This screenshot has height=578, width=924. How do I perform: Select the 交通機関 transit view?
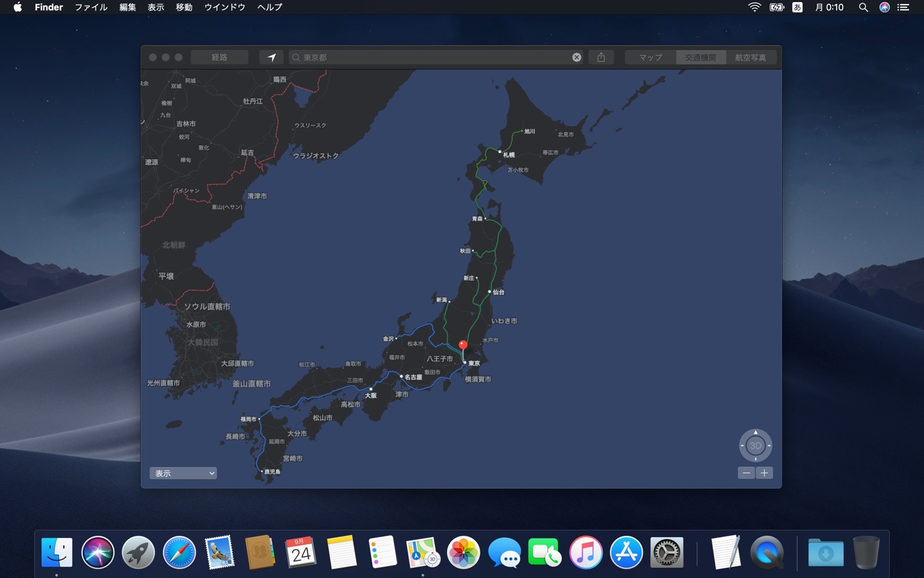700,57
